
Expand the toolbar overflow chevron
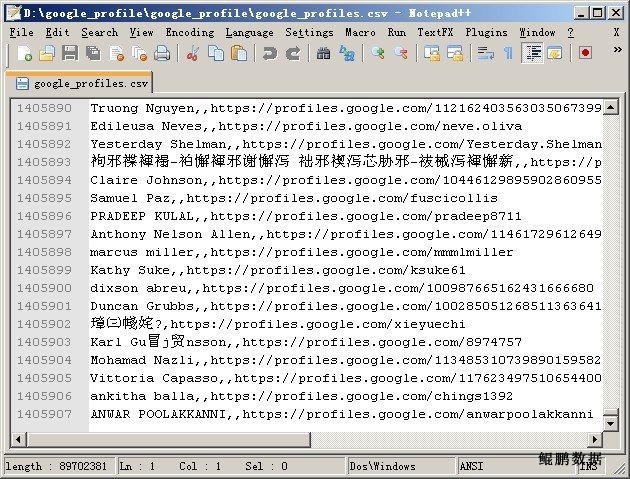[618, 49]
